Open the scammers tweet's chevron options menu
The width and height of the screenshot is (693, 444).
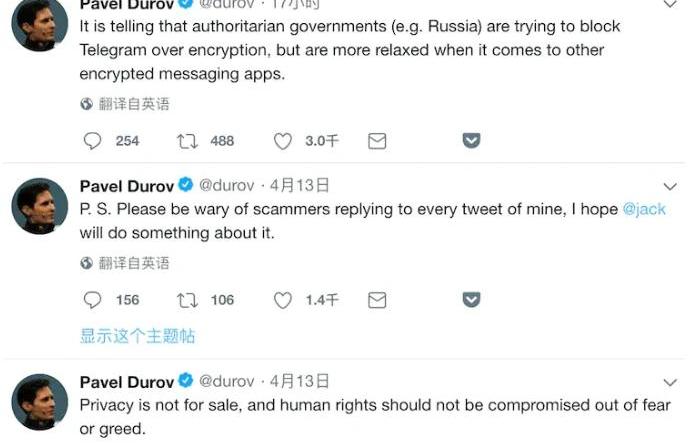(x=670, y=187)
